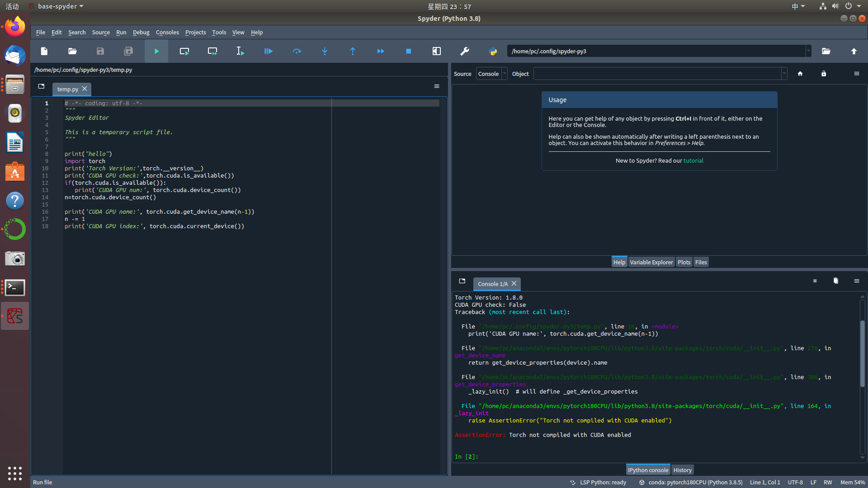Change to parent directory arrow
The image size is (868, 488).
coord(854,51)
